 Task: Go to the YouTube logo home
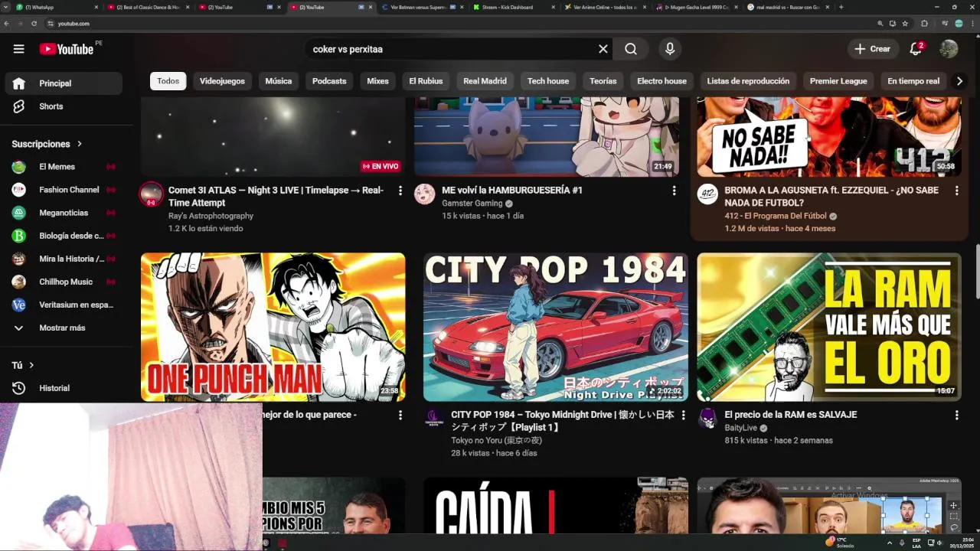tap(67, 49)
